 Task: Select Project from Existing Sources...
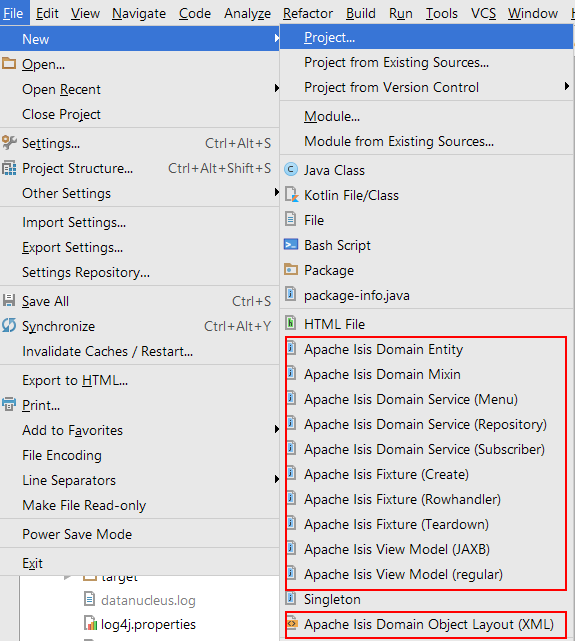click(426, 62)
